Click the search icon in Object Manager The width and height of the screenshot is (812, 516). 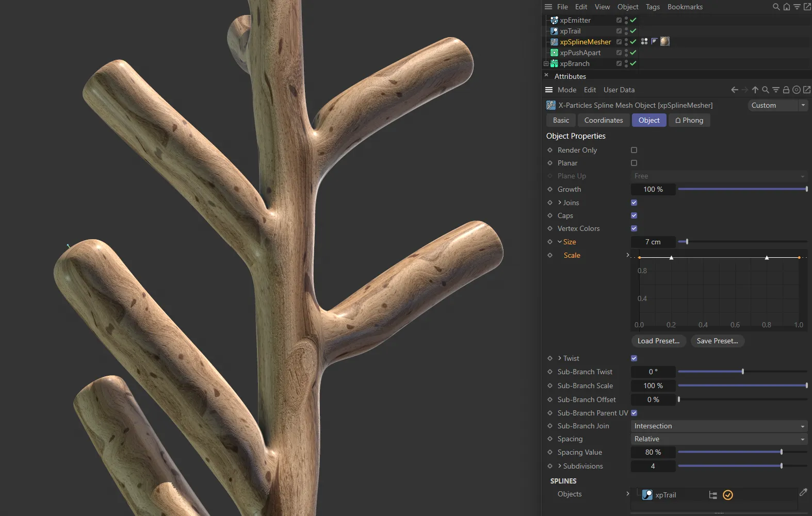click(776, 7)
